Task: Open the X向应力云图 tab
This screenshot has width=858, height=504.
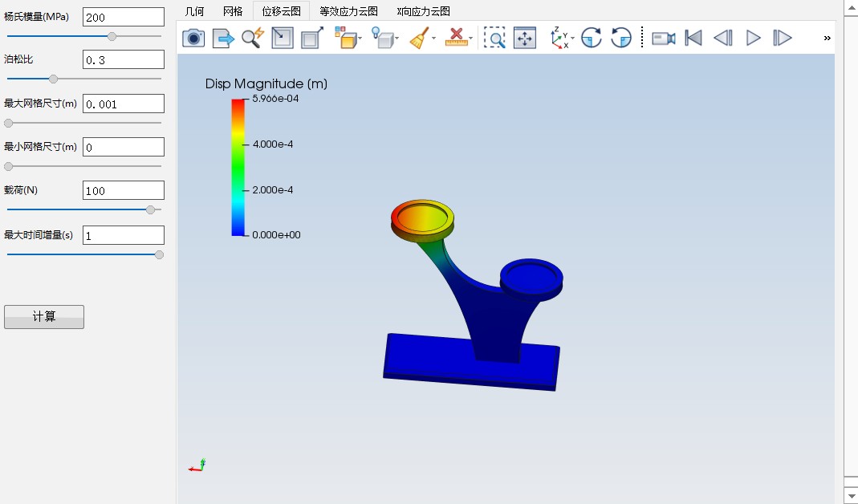Action: click(x=424, y=11)
